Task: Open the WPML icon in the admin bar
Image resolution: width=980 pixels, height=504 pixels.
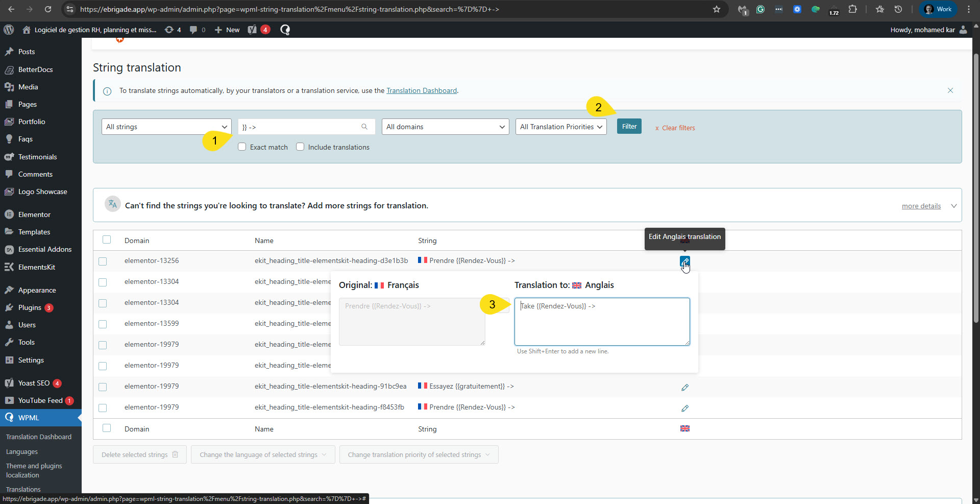Action: tap(285, 30)
